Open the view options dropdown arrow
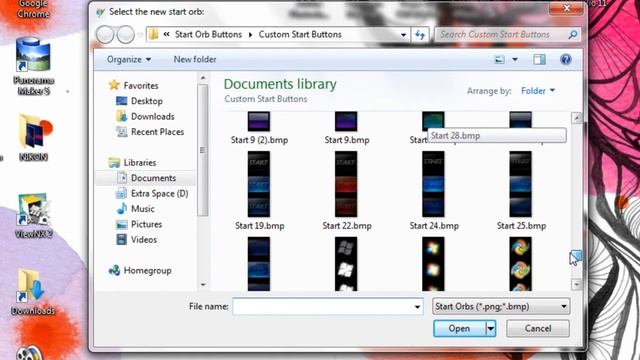The width and height of the screenshot is (640, 360). point(515,60)
